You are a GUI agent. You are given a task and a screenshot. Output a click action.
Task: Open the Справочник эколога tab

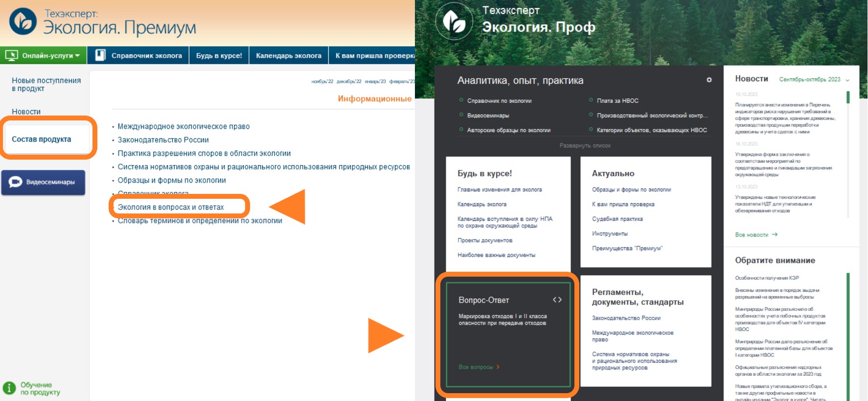pyautogui.click(x=138, y=55)
